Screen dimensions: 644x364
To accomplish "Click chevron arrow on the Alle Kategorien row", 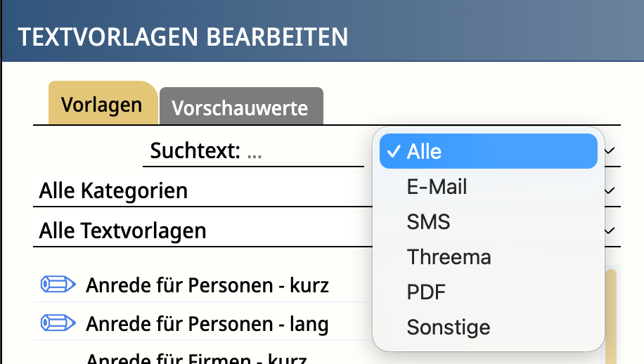I will click(610, 190).
